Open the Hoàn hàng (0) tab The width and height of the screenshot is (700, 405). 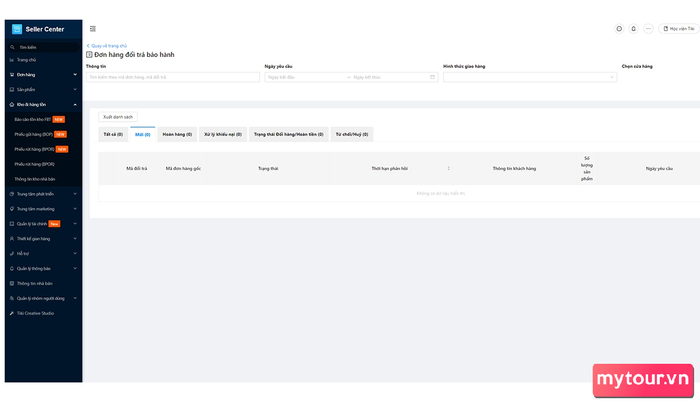177,134
